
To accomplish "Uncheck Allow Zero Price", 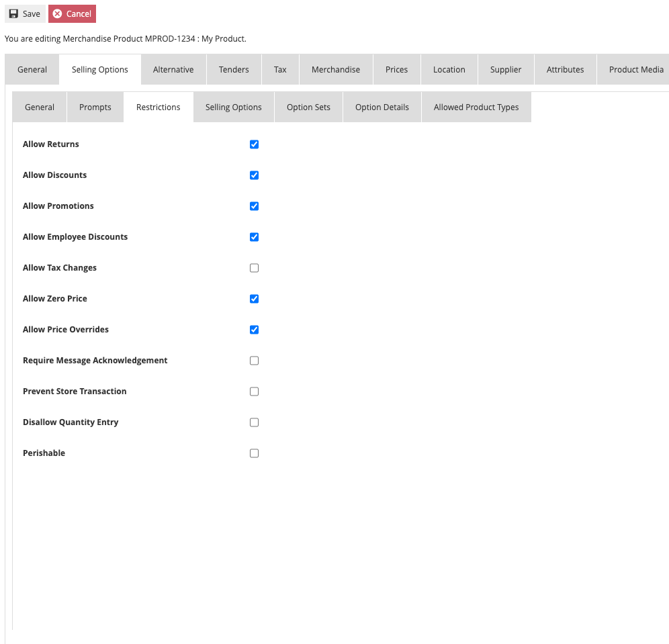I will tap(254, 298).
